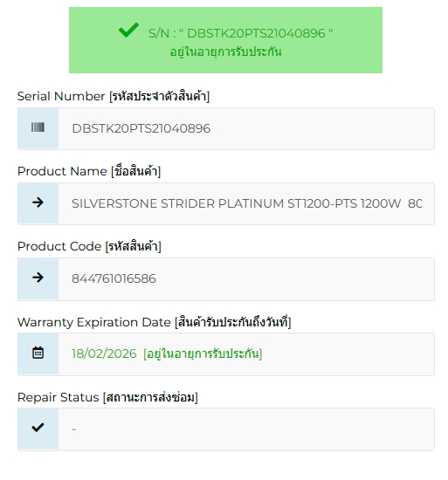The height and width of the screenshot is (480, 448).
Task: Click the checkmark icon beside Repair Status
Action: [38, 428]
